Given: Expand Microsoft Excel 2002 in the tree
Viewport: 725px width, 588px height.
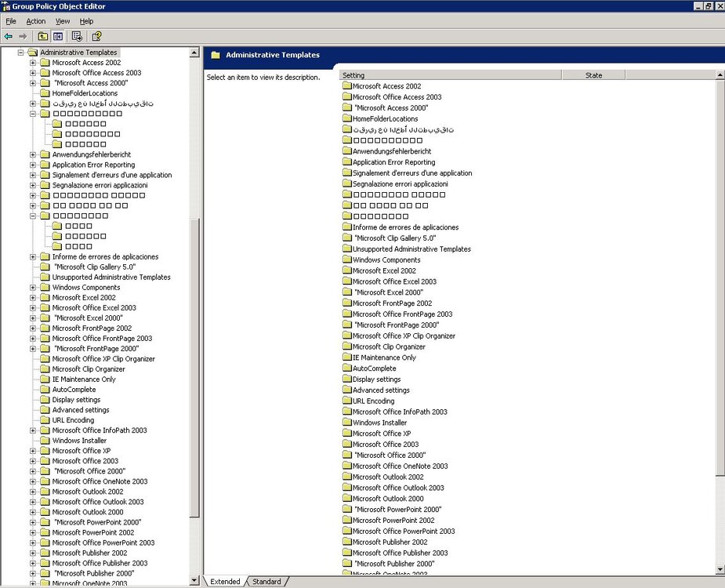Looking at the screenshot, I should (x=33, y=297).
